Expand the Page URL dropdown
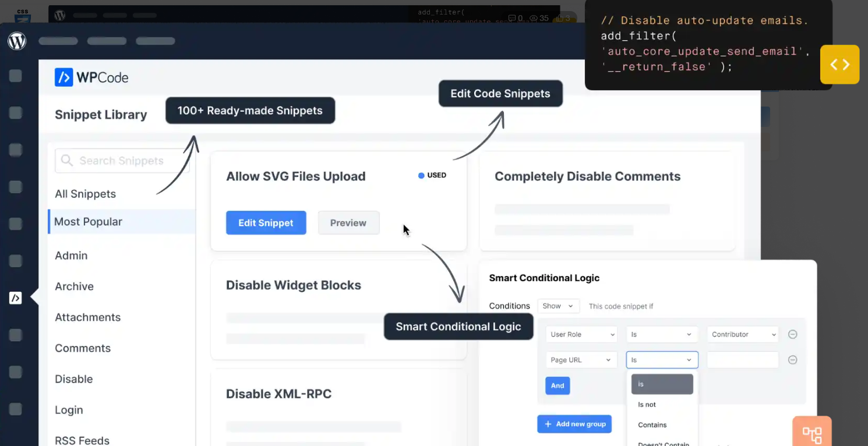The height and width of the screenshot is (446, 868). 581,360
